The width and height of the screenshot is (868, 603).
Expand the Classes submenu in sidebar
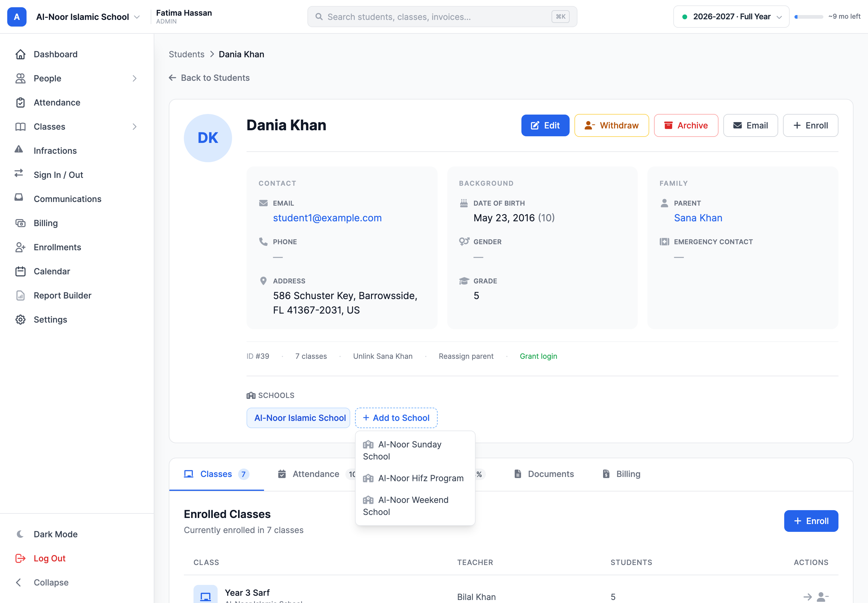point(134,127)
